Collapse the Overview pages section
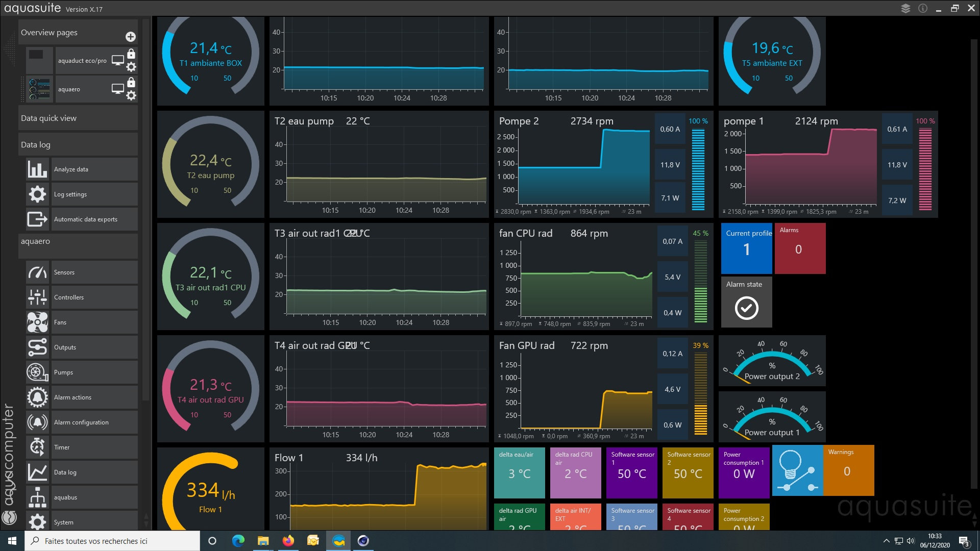 (x=78, y=32)
